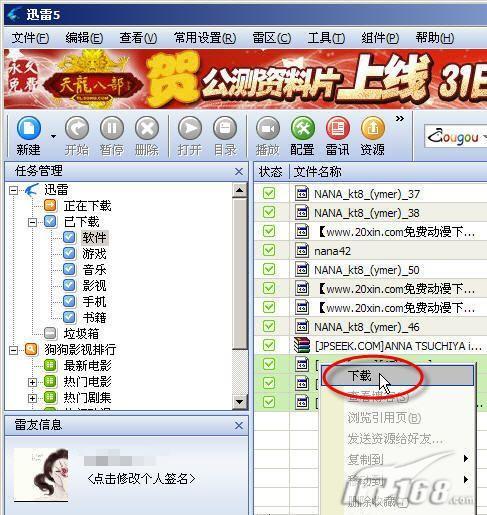Expand toolbar overflow chevron »
The width and height of the screenshot is (487, 515).
400,118
